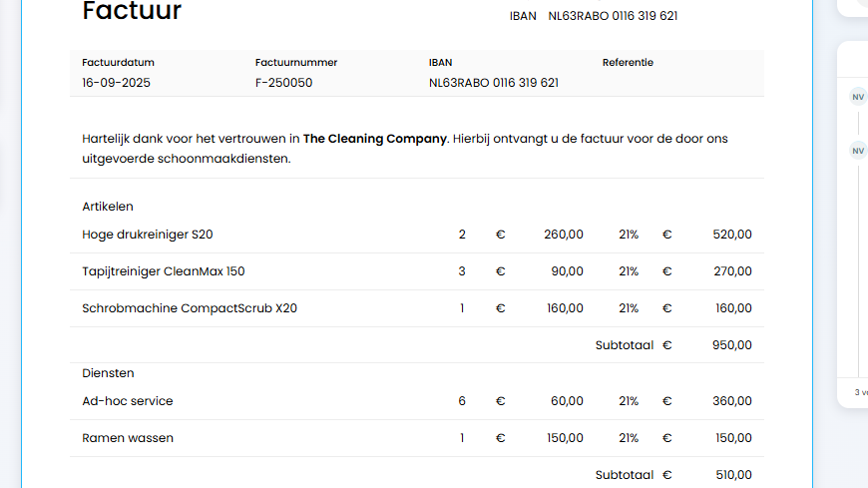Click the Diensten subtotal 510,00
This screenshot has width=868, height=488.
(x=732, y=475)
